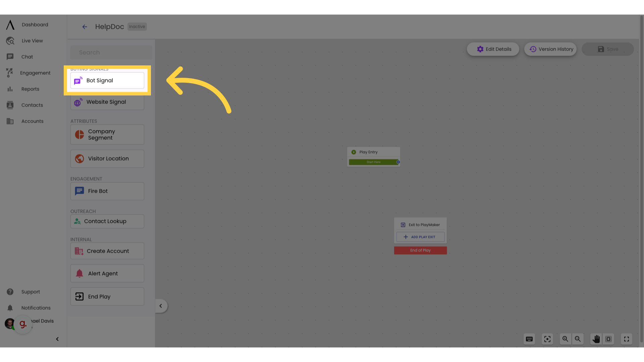Click the Bot Signal buying signal icon
Screen dimensions: 644x362
[78, 80]
